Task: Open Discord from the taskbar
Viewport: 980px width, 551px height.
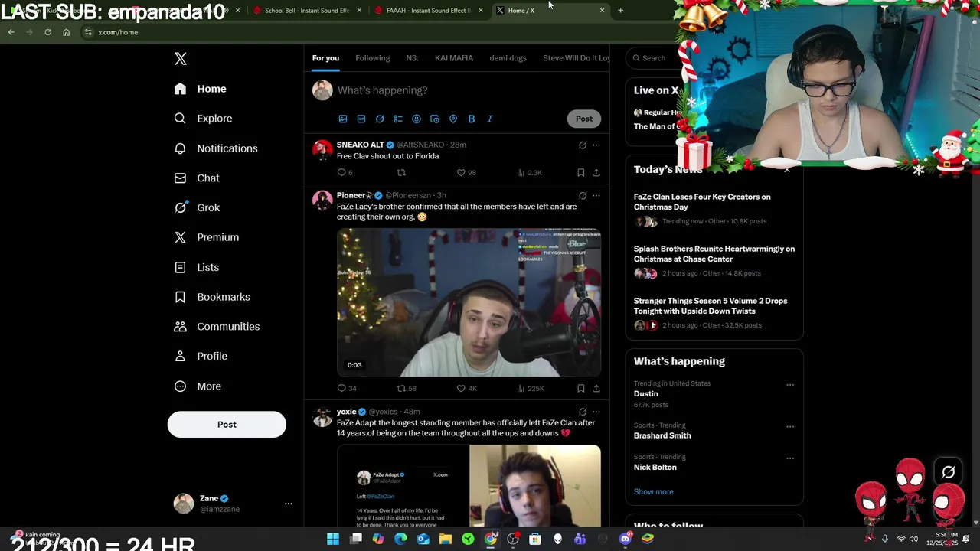Action: (626, 539)
